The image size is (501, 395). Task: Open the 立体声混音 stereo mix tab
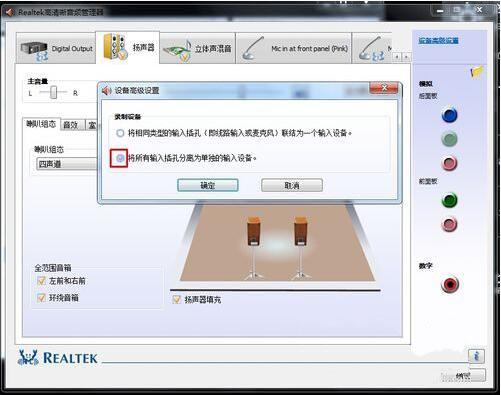pyautogui.click(x=198, y=49)
